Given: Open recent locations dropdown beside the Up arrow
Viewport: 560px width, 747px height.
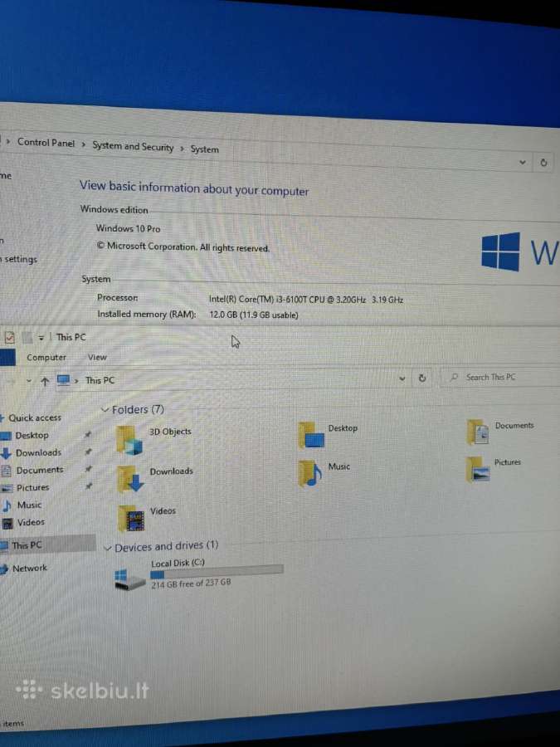Looking at the screenshot, I should tap(28, 381).
